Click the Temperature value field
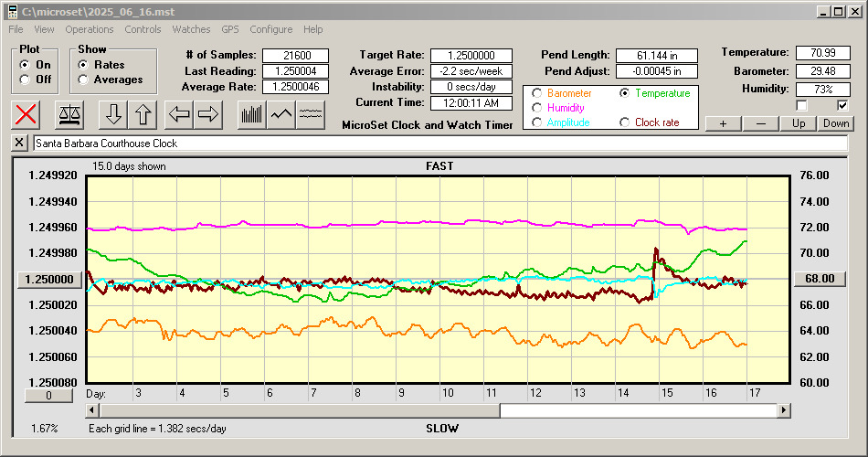868x457 pixels. click(822, 53)
